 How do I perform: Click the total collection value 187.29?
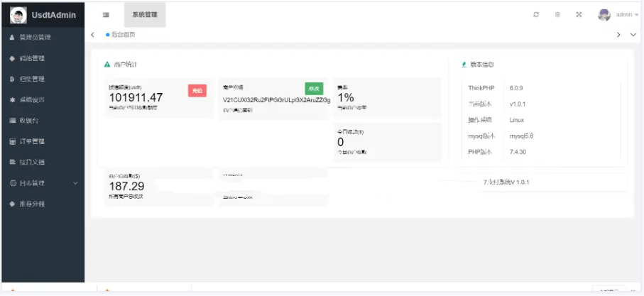126,187
